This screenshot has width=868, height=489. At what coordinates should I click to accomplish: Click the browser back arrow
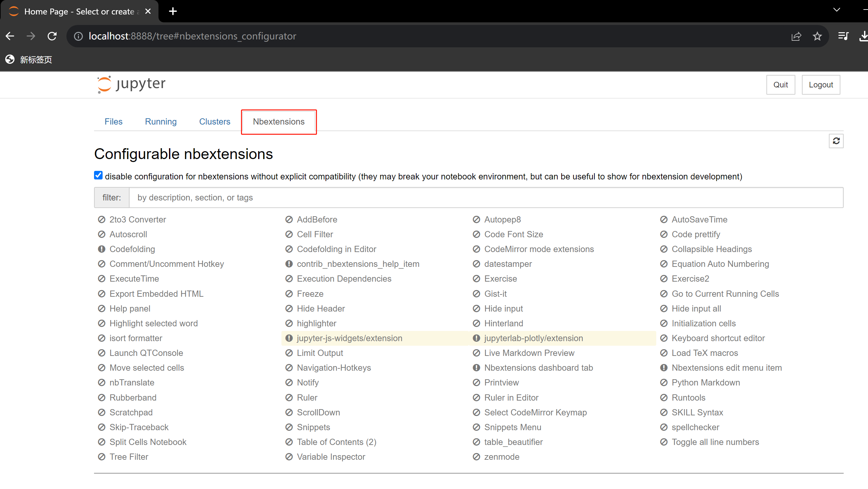[x=10, y=36]
